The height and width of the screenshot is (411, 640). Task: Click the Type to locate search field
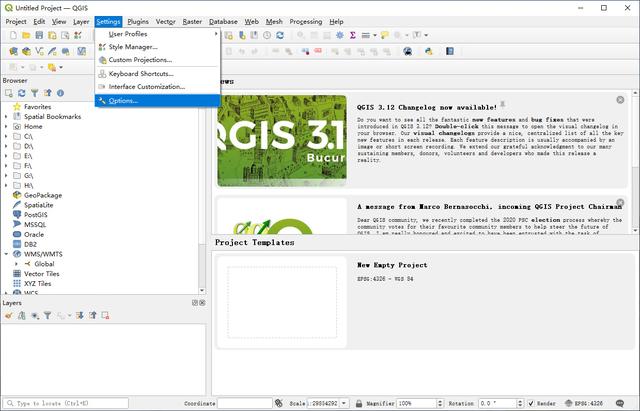[x=65, y=403]
